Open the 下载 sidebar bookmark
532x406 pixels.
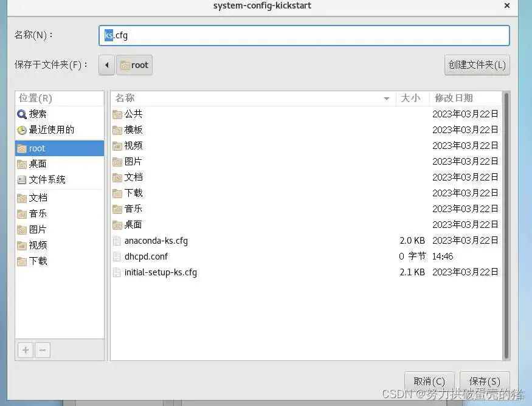tap(36, 261)
